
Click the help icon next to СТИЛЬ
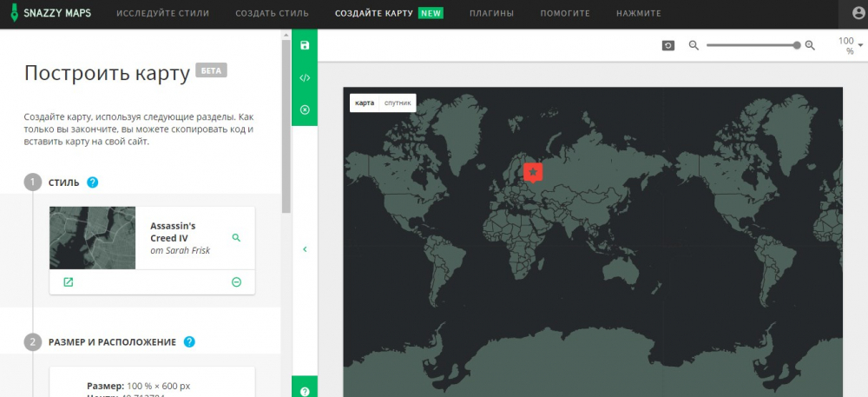[93, 182]
